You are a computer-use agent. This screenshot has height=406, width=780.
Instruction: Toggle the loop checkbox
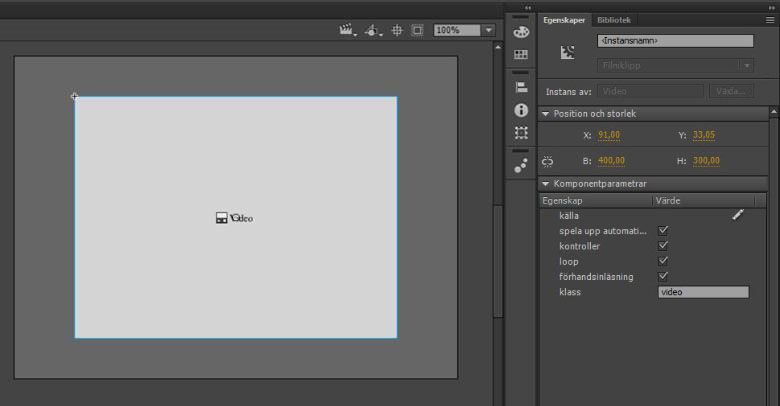click(663, 261)
